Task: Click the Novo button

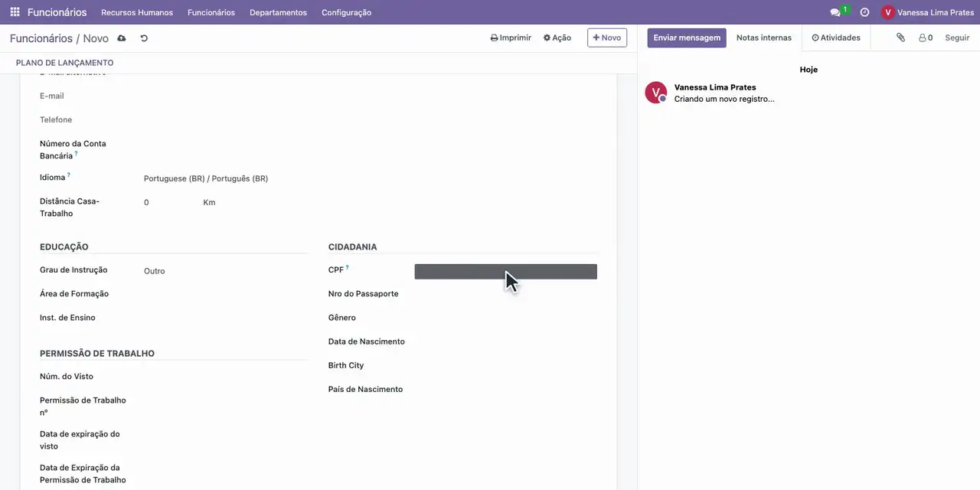Action: [607, 38]
